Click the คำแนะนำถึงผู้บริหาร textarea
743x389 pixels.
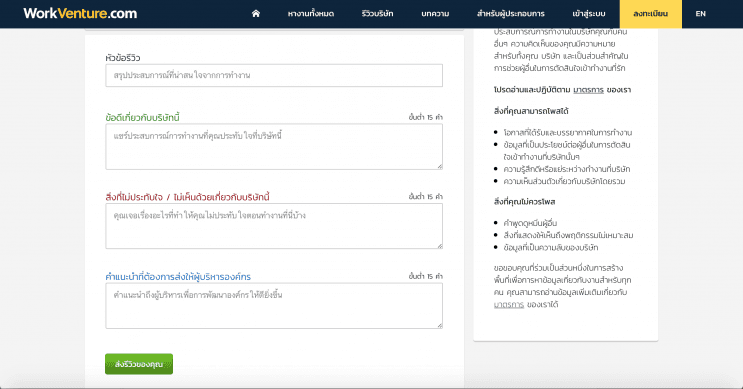[x=274, y=306]
